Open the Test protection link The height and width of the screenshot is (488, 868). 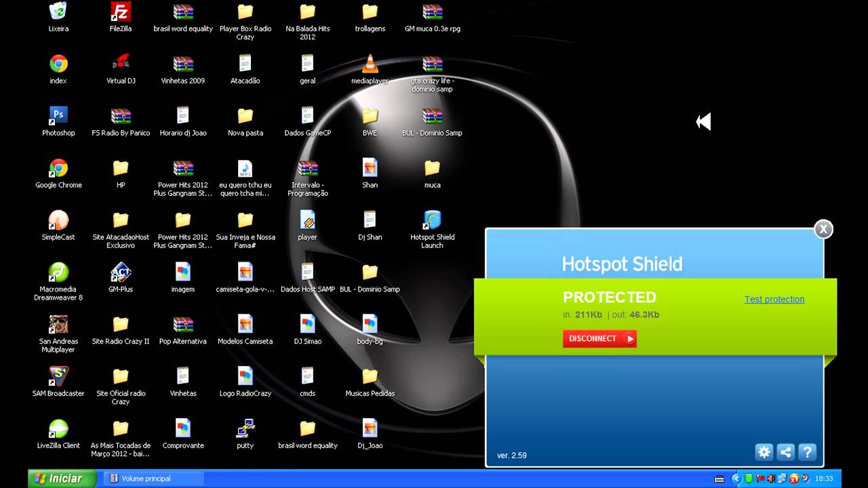[x=774, y=299]
